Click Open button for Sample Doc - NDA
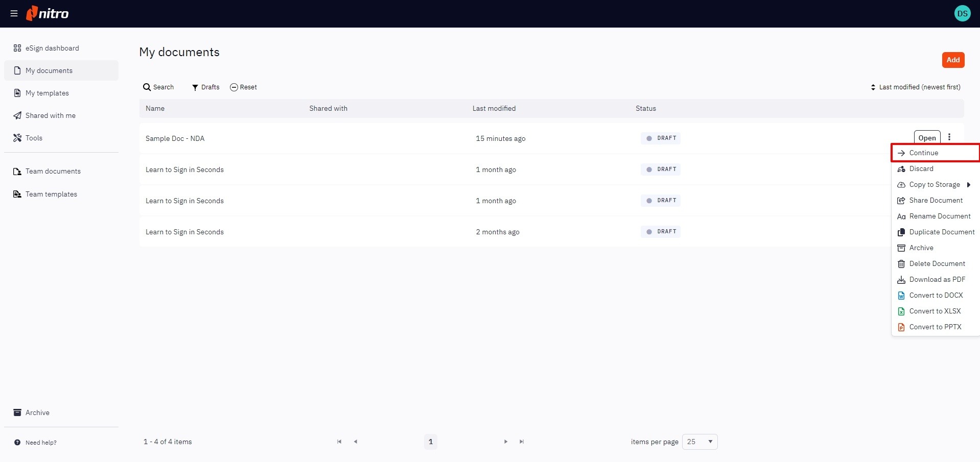The height and width of the screenshot is (462, 980). point(926,138)
